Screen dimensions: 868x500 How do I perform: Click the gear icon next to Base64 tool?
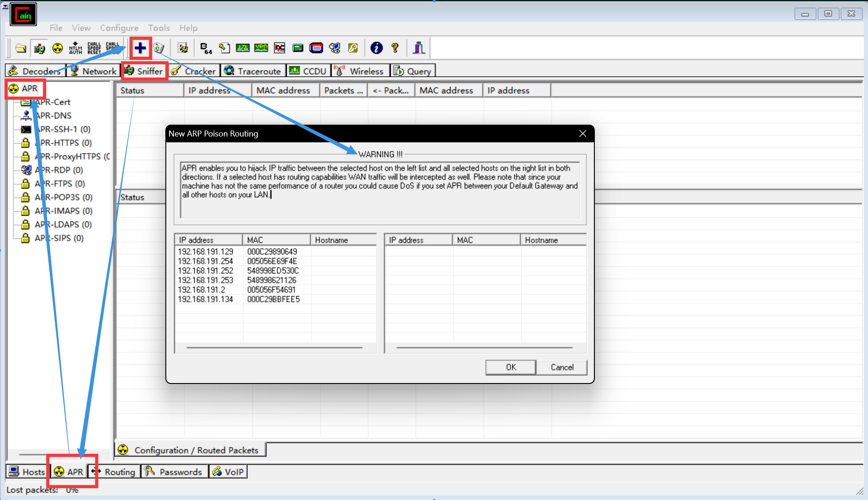click(x=183, y=48)
